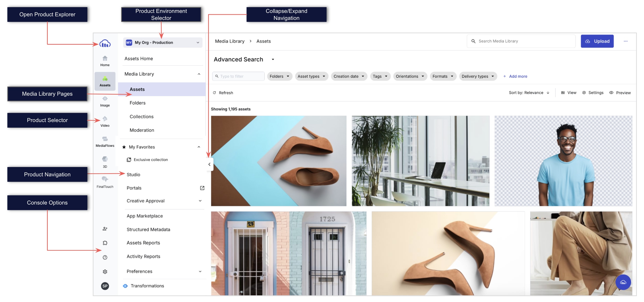The height and width of the screenshot is (302, 644).
Task: Open the help question mark icon
Action: tap(105, 257)
